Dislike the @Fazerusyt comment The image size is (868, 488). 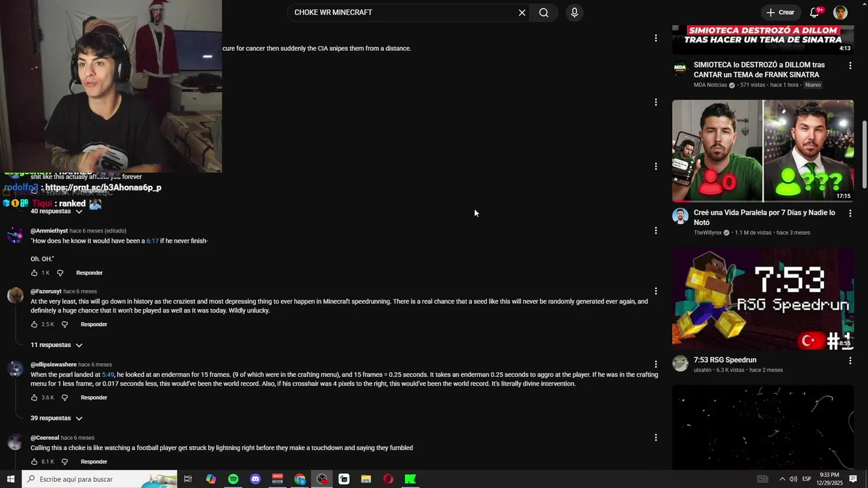click(x=64, y=325)
